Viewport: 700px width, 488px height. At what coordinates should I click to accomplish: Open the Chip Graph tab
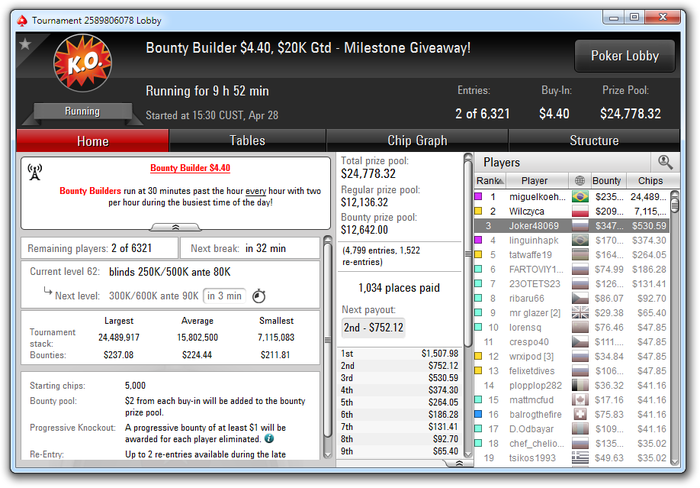point(417,141)
